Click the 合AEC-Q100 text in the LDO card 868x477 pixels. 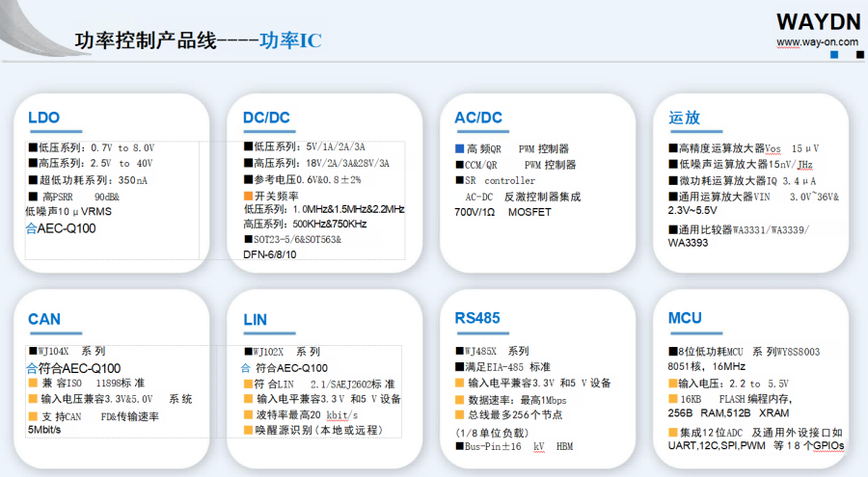[x=61, y=228]
